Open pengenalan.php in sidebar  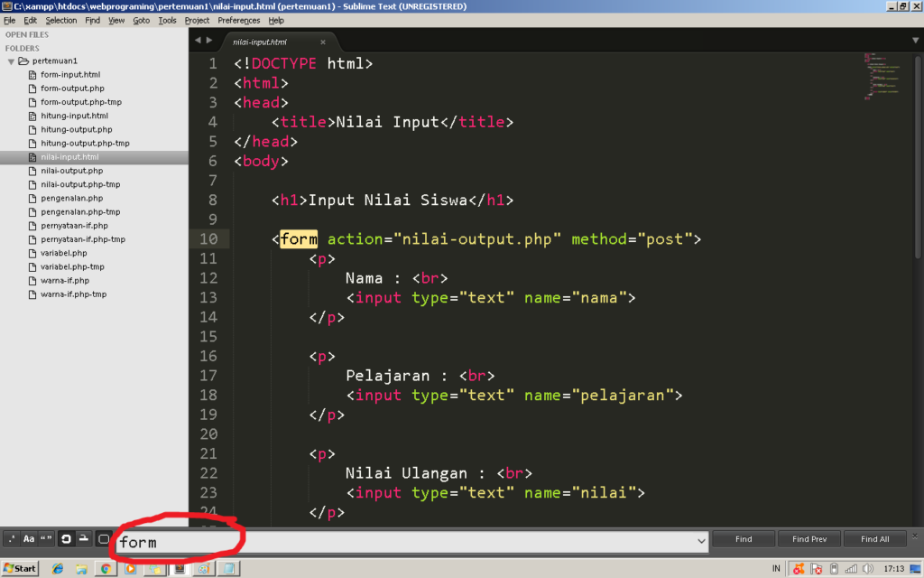pyautogui.click(x=71, y=198)
